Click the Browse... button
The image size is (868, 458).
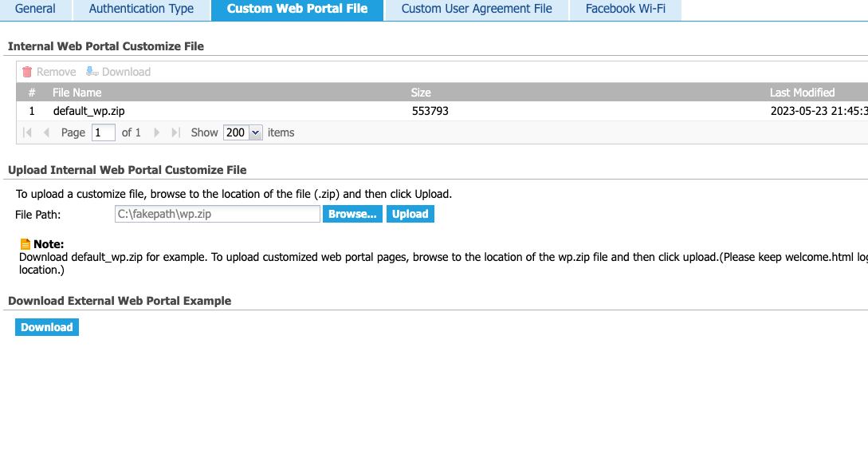352,214
